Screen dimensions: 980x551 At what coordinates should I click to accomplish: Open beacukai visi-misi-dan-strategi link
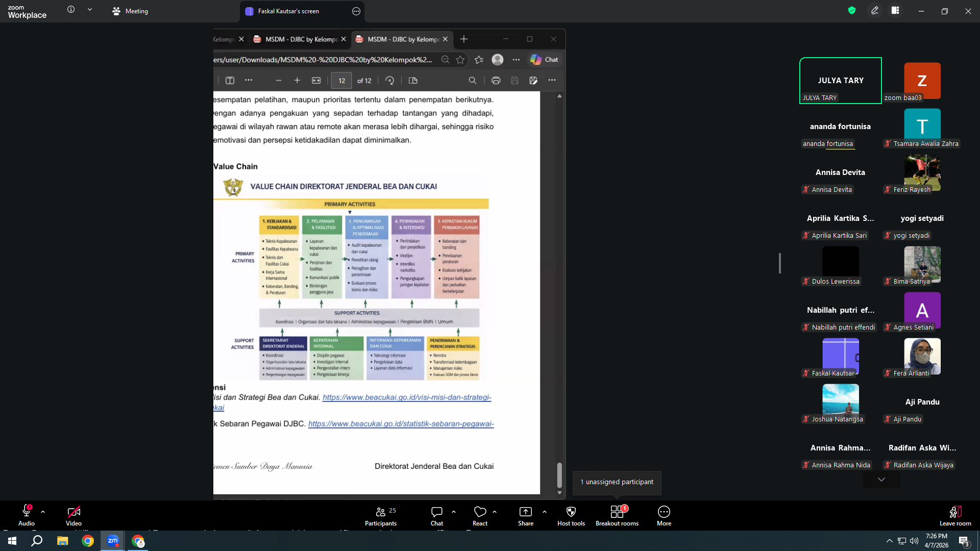pyautogui.click(x=407, y=397)
